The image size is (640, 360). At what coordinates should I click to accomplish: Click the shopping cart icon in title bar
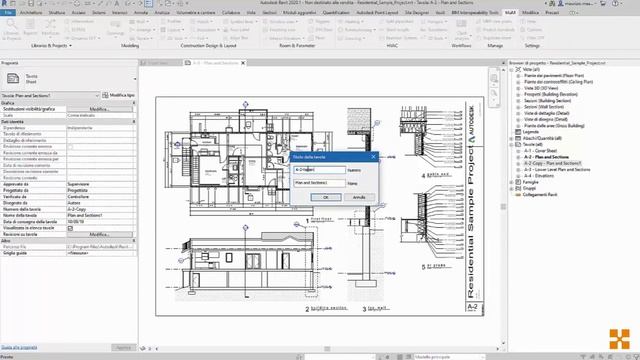603,3
